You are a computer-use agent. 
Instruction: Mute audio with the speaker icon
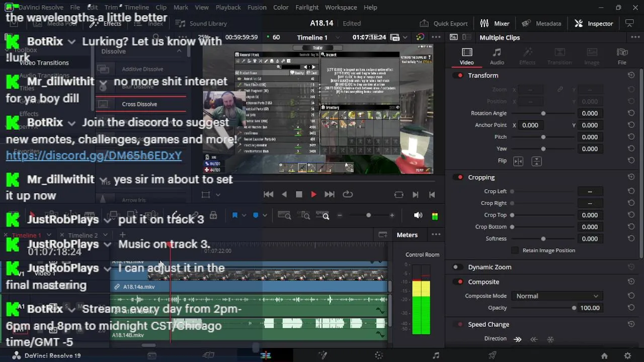(418, 215)
